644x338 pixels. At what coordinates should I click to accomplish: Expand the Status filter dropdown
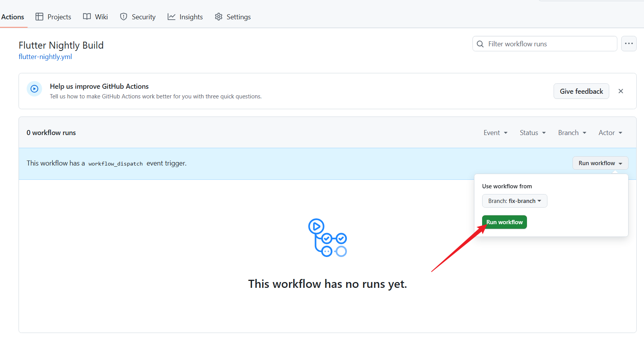[x=533, y=133]
